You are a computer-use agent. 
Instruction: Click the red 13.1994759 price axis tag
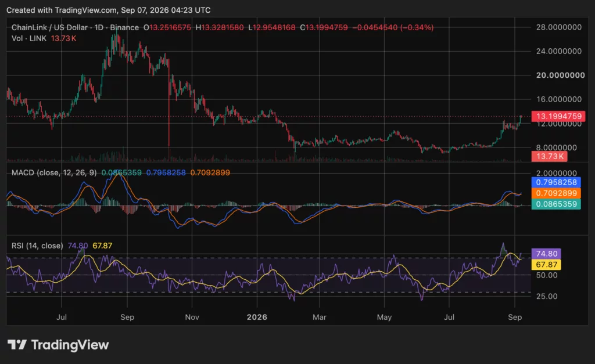click(558, 116)
